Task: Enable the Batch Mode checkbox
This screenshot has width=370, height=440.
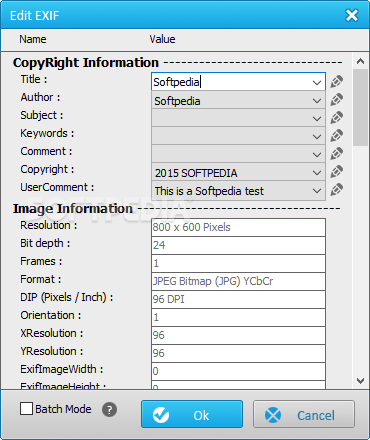Action: click(26, 409)
